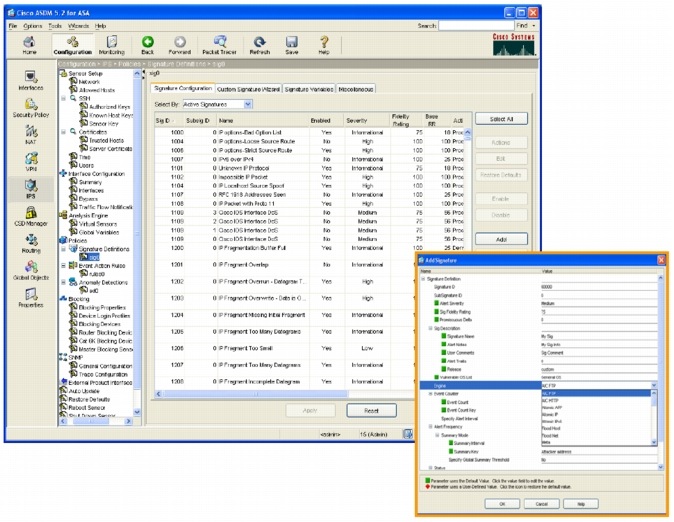
Task: Click the SNMP tree node icon
Action: pyautogui.click(x=63, y=357)
